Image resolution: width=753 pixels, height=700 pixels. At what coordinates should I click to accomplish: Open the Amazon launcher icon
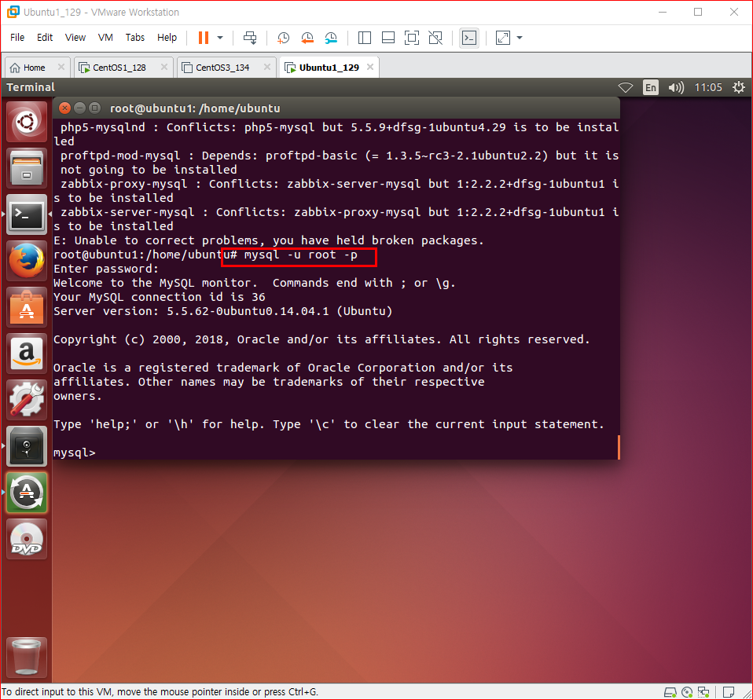click(27, 354)
